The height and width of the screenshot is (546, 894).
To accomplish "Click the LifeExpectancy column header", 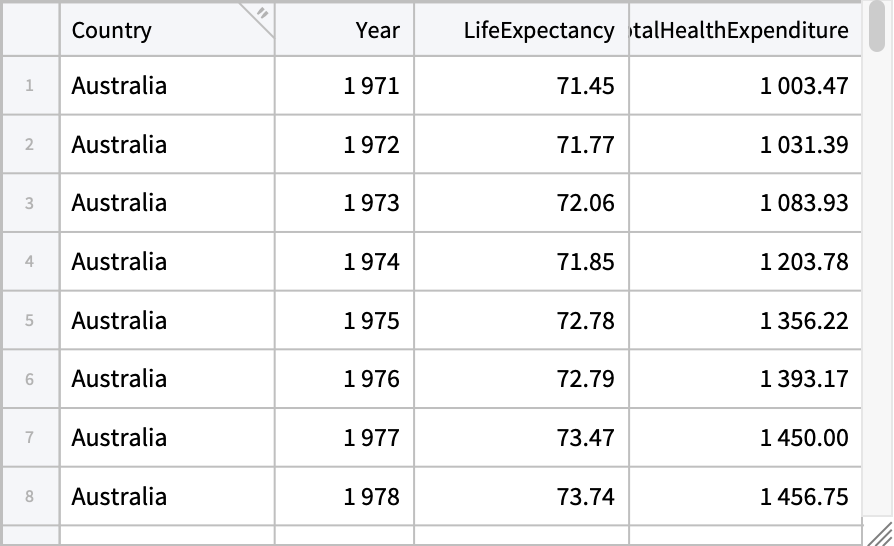I will (521, 30).
